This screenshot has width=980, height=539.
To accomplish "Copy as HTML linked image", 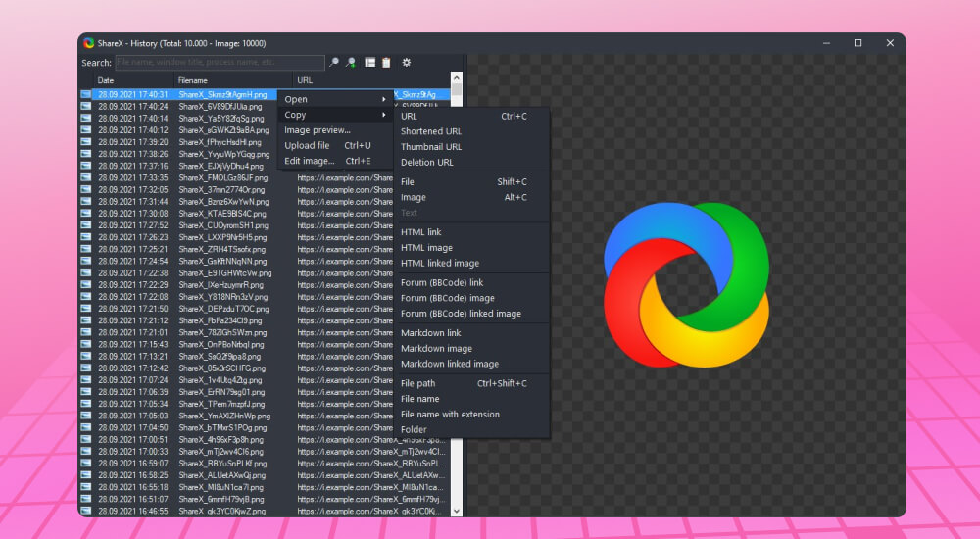I will coord(472,264).
